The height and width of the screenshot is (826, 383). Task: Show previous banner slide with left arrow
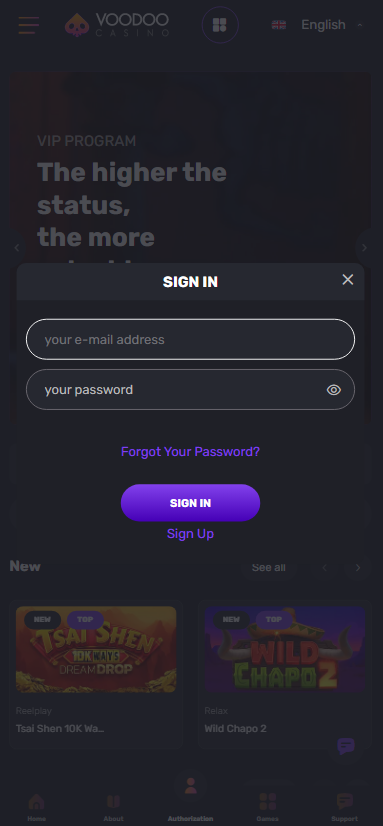(x=17, y=248)
